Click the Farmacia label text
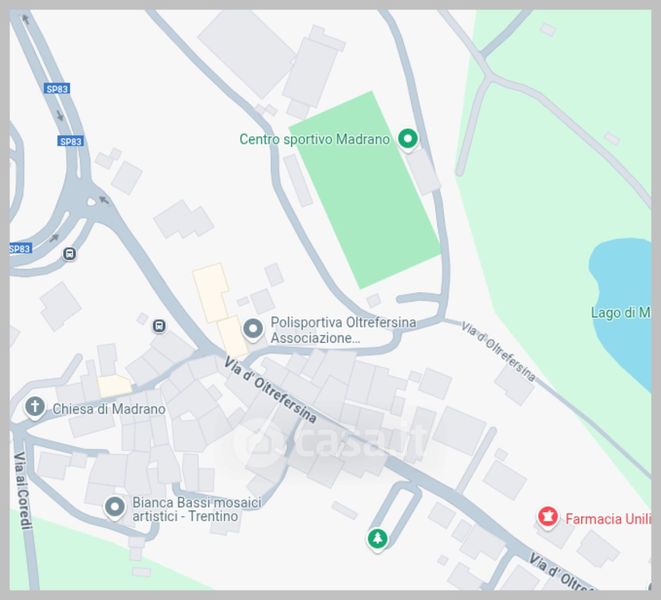Screen dimensions: 661x600 pos(608,519)
